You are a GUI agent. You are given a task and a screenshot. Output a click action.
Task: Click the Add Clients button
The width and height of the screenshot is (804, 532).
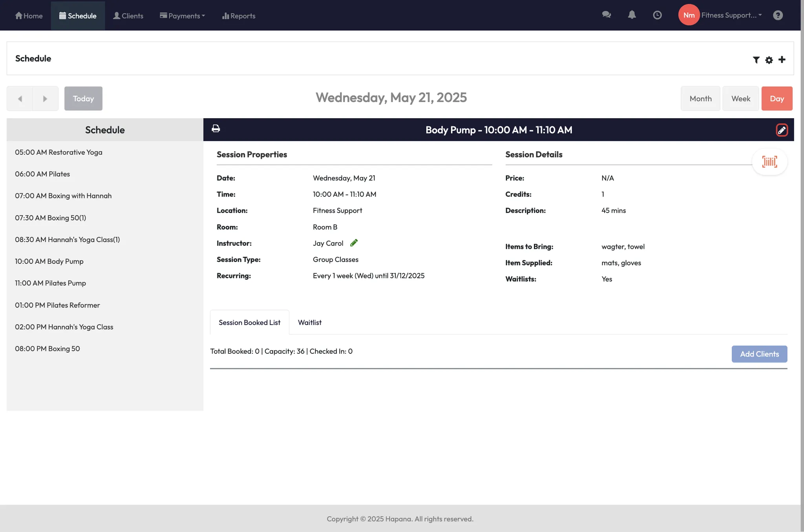pyautogui.click(x=759, y=354)
